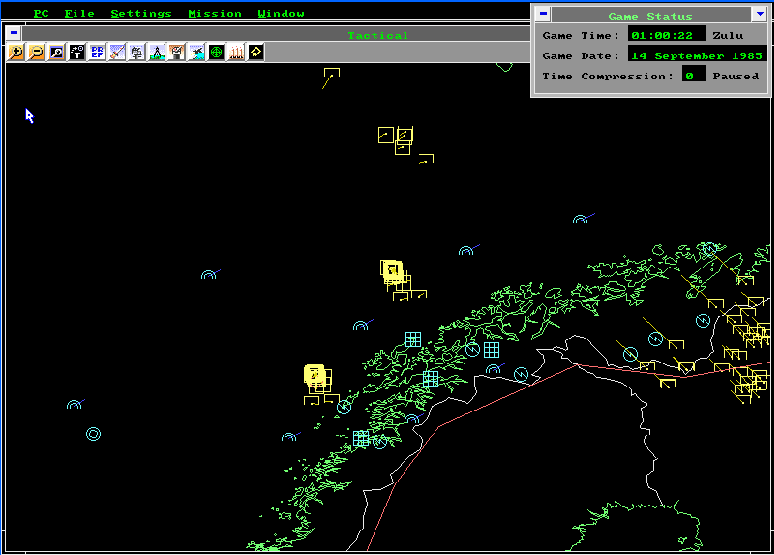Open the Window menu

pos(281,14)
